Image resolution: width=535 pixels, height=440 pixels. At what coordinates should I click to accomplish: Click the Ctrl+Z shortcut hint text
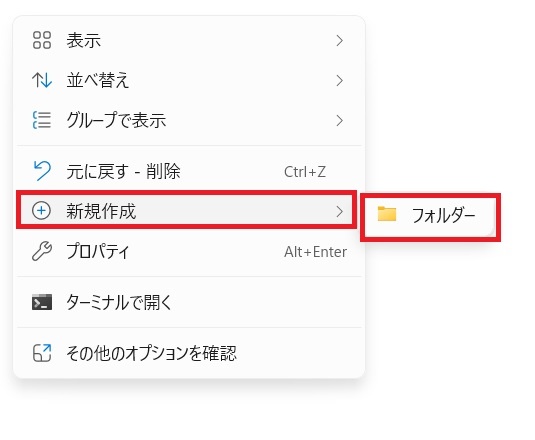point(305,172)
